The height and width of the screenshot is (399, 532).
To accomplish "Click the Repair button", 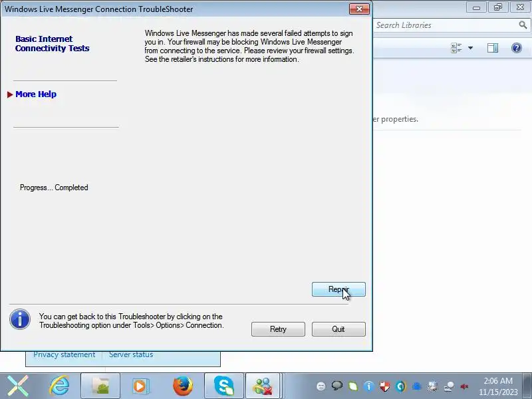I will [x=338, y=289].
